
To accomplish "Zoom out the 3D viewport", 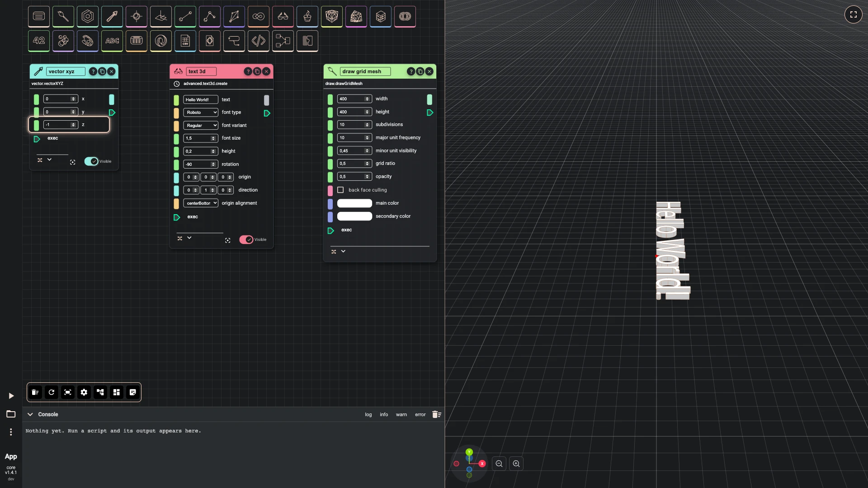I will click(499, 464).
